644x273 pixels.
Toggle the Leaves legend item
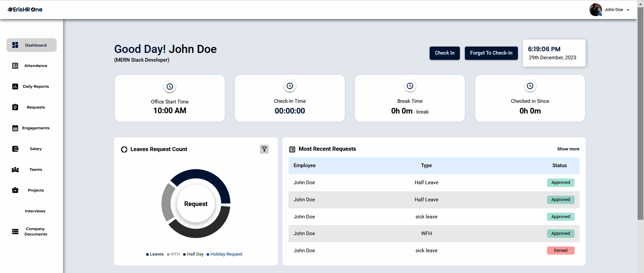click(x=155, y=254)
